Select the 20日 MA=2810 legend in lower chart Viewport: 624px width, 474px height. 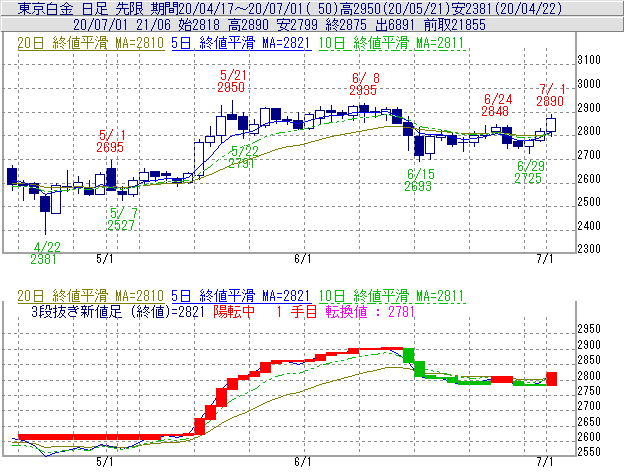coord(91,296)
